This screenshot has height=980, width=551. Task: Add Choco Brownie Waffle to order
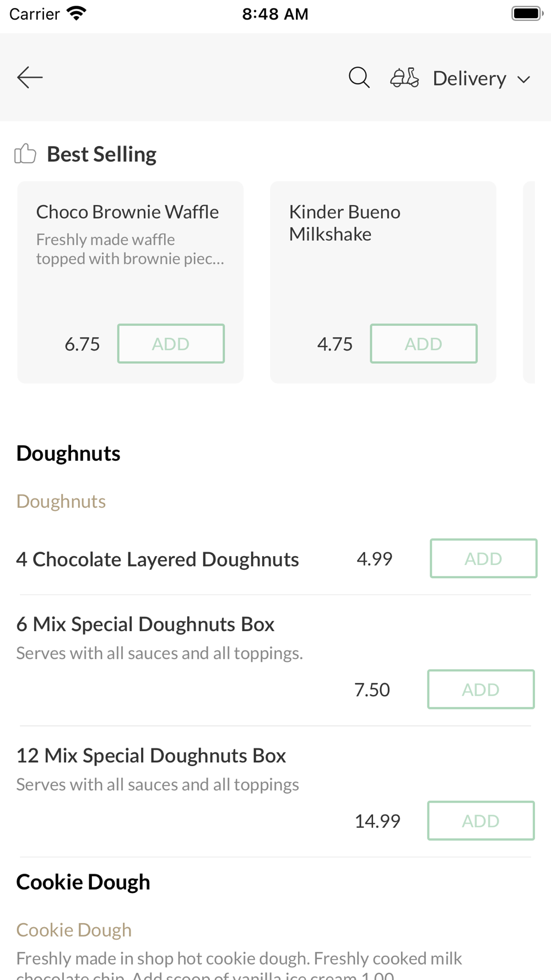tap(171, 343)
